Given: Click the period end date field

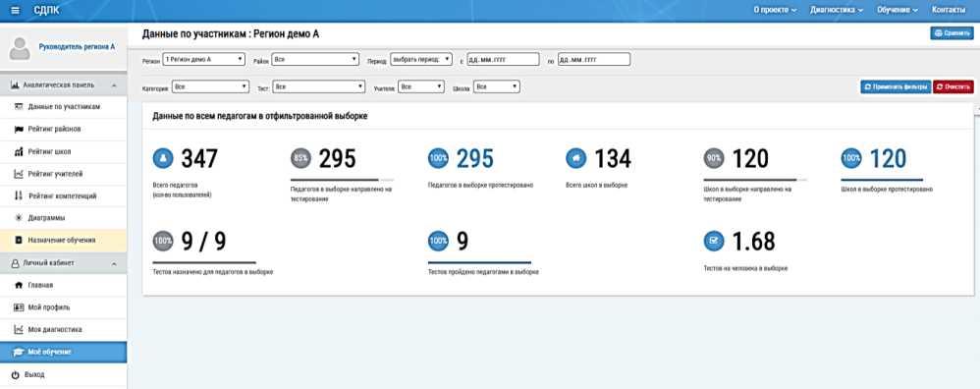Looking at the screenshot, I should pos(594,59).
